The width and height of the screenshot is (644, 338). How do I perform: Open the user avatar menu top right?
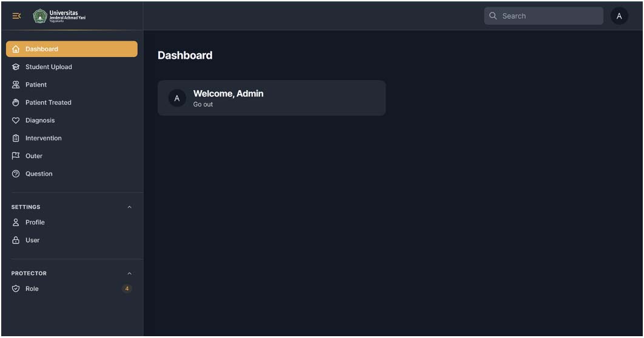(x=619, y=16)
